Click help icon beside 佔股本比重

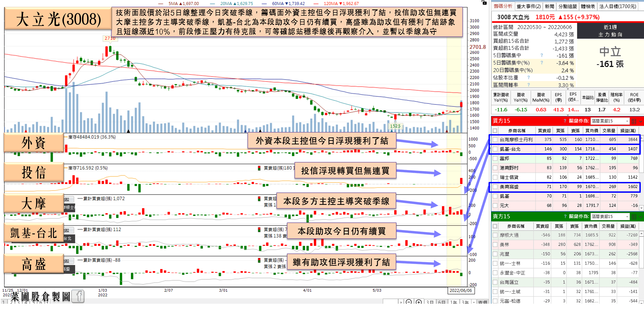[x=528, y=77]
